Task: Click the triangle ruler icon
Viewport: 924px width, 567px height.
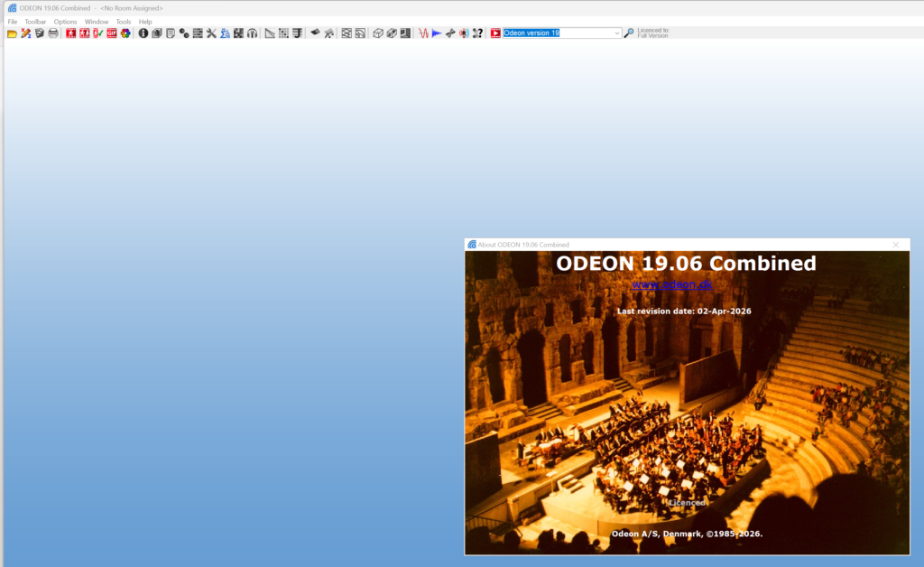Action: [269, 33]
